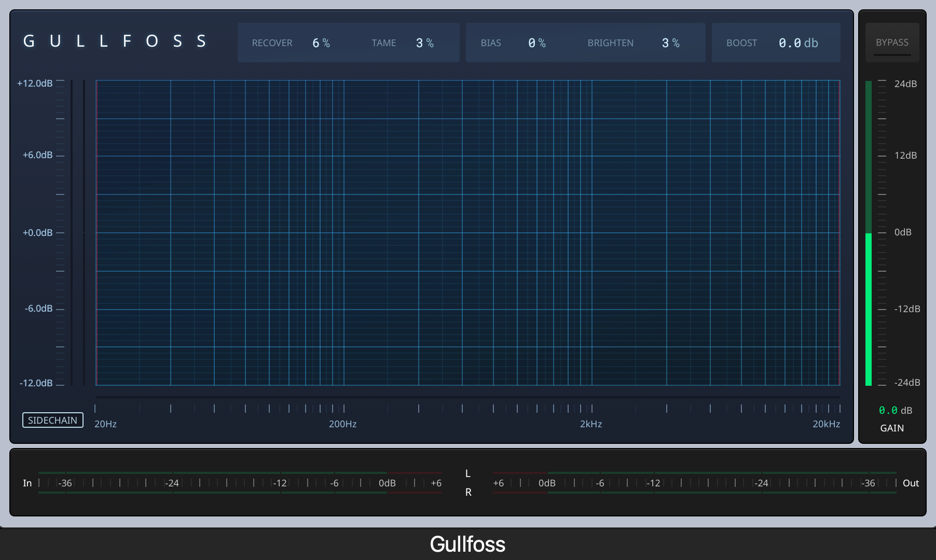Click the output level meter bar

pyautogui.click(x=695, y=483)
